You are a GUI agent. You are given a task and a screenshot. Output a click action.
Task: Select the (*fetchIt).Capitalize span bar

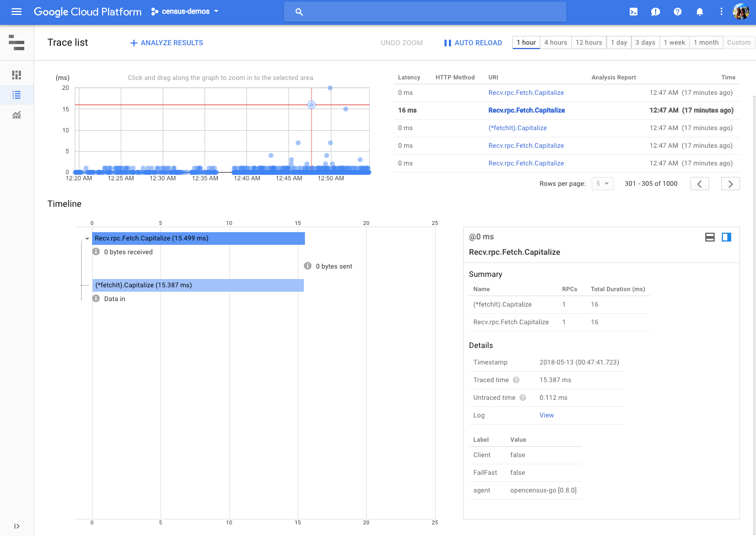[x=198, y=285]
